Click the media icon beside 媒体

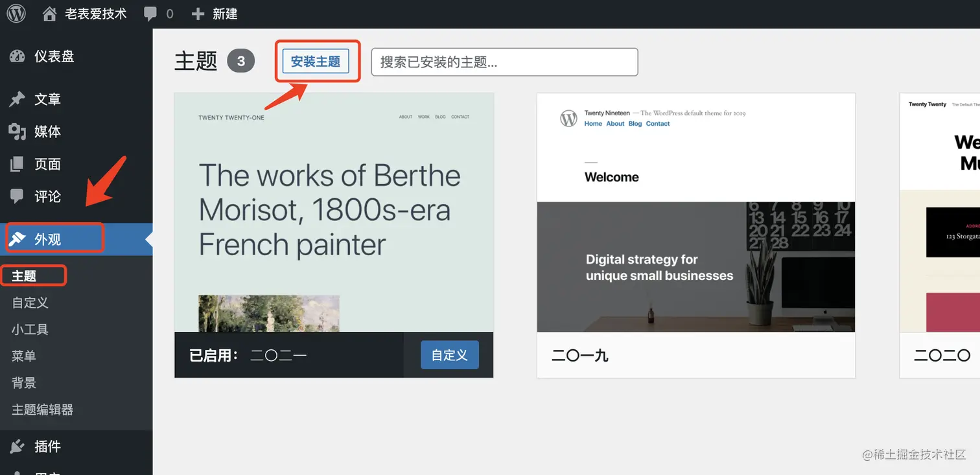click(x=17, y=132)
